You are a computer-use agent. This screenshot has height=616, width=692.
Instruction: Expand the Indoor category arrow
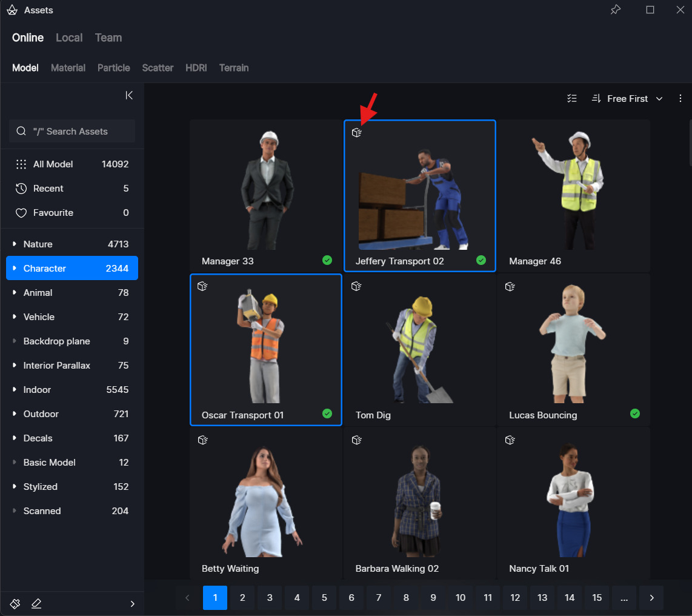coord(15,390)
